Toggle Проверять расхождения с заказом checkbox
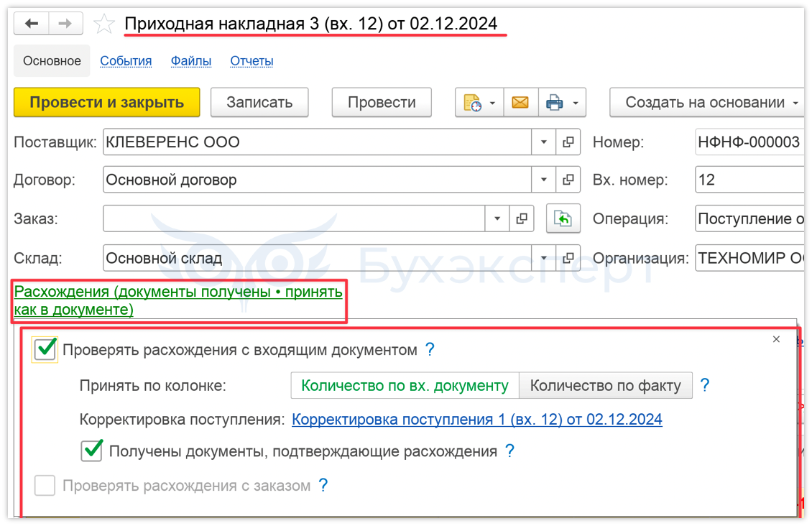The width and height of the screenshot is (812, 526). coord(45,486)
